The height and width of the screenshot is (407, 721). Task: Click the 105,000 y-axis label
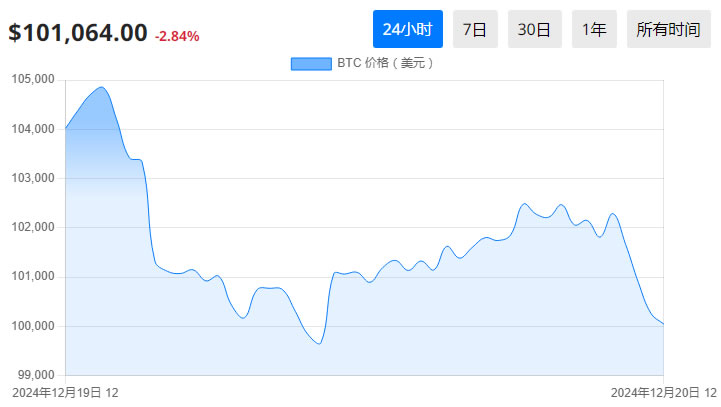(32, 80)
